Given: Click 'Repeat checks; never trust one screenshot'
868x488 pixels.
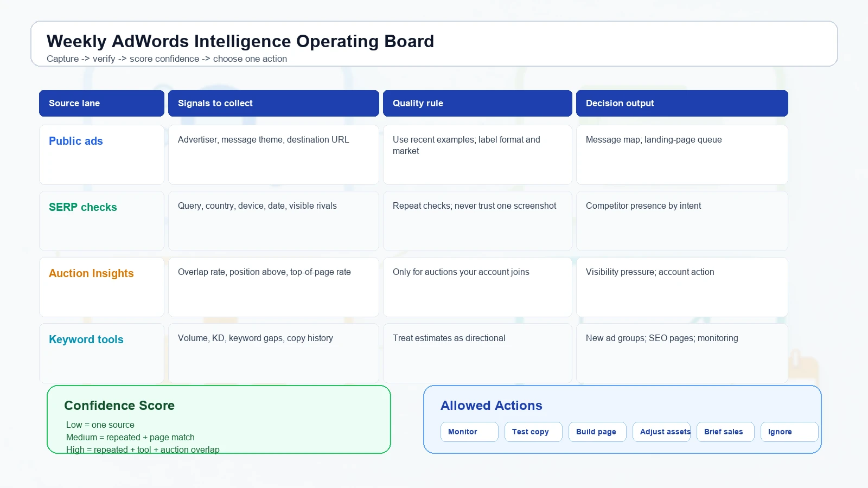Looking at the screenshot, I should coord(477,221).
